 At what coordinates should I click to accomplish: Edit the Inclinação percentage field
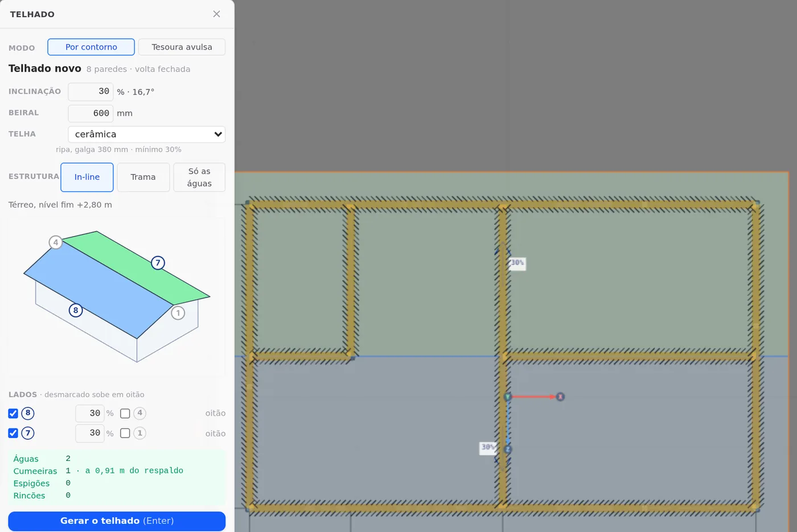(91, 92)
